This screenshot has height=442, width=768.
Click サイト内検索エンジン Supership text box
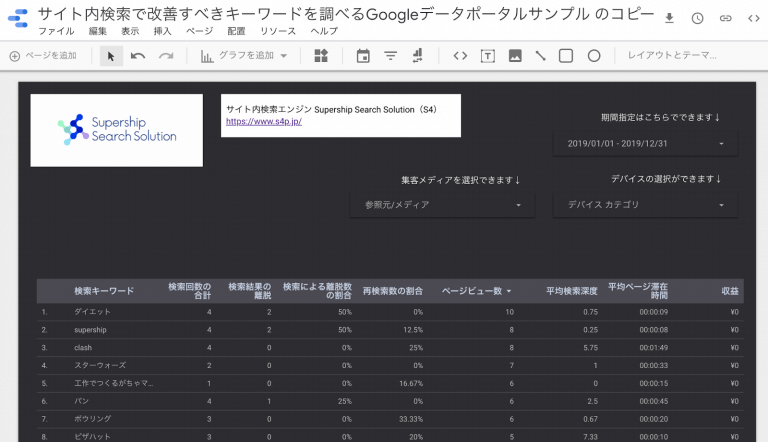[341, 116]
